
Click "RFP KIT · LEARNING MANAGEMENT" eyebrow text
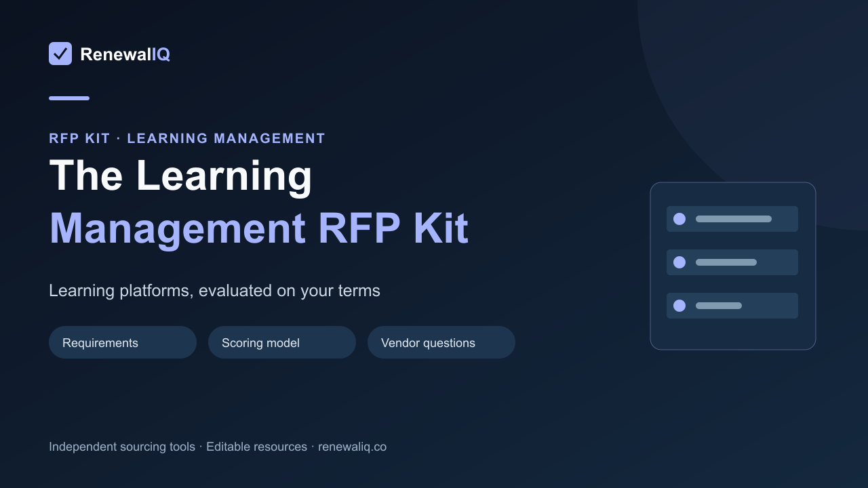[187, 138]
